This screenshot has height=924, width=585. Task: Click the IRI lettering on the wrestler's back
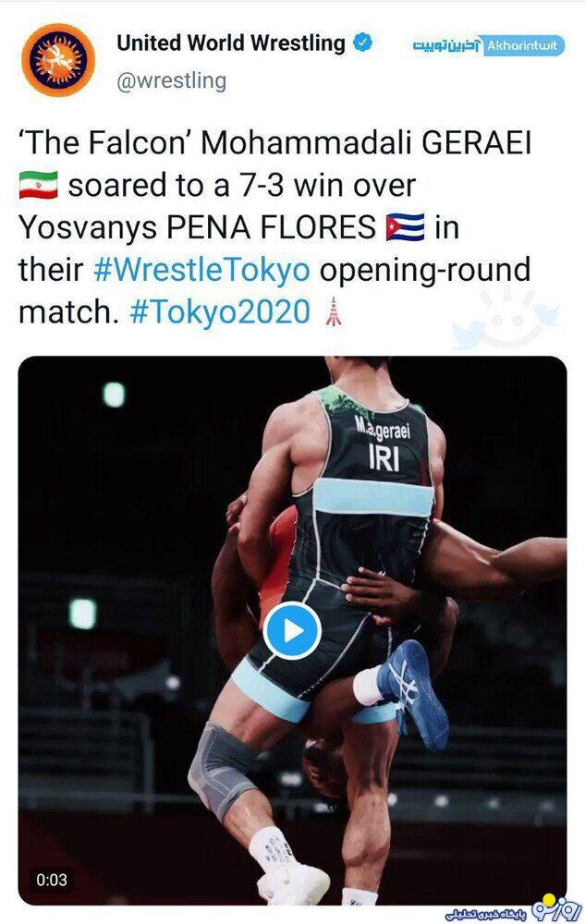[x=384, y=458]
